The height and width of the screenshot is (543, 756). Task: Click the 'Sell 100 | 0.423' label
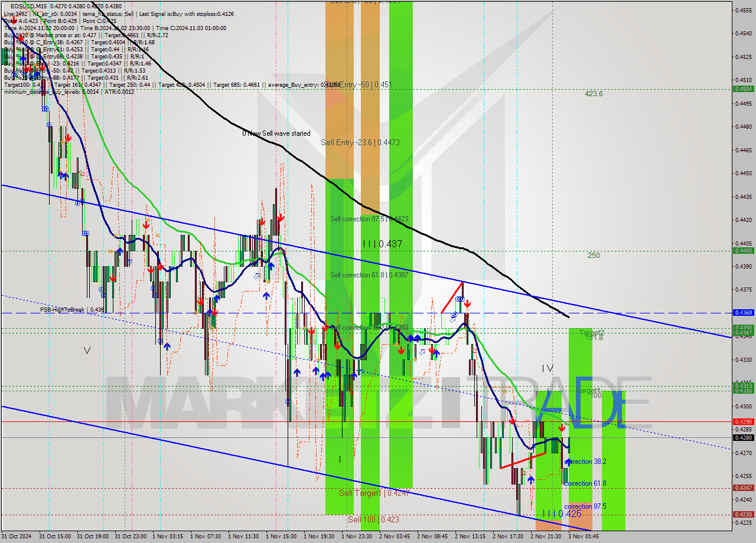[x=373, y=519]
